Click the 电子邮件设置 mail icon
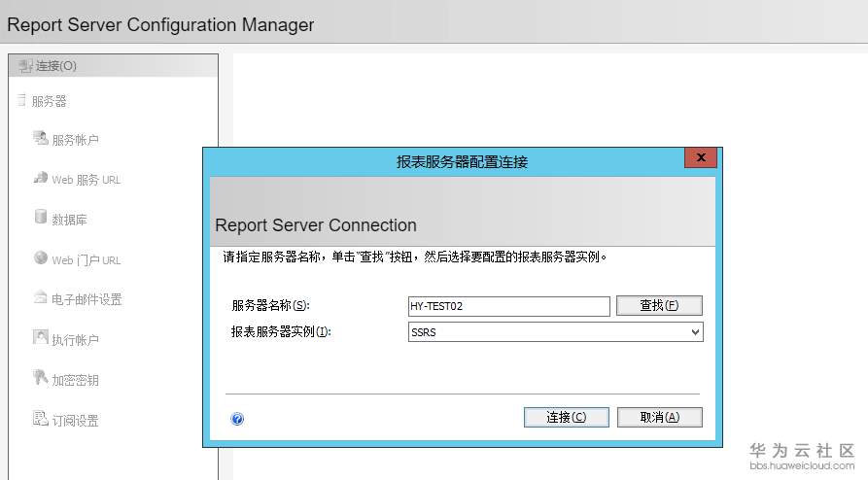Viewport: 868px width, 480px height. click(x=40, y=298)
